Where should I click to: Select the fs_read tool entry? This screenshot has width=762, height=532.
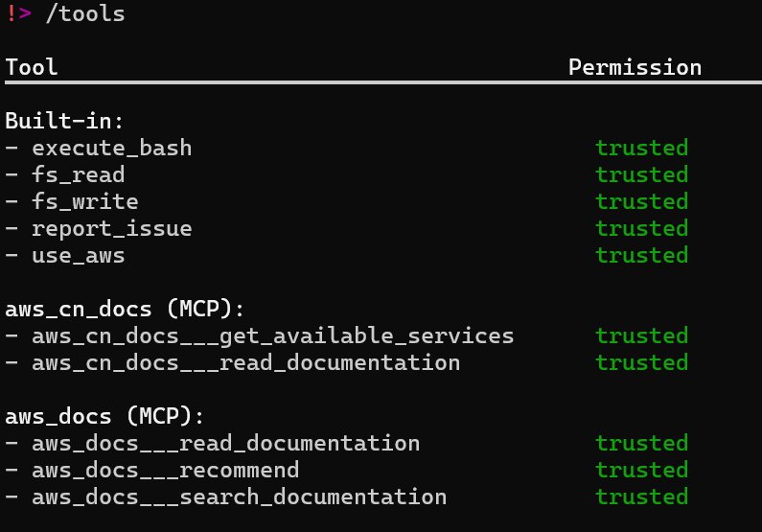79,174
